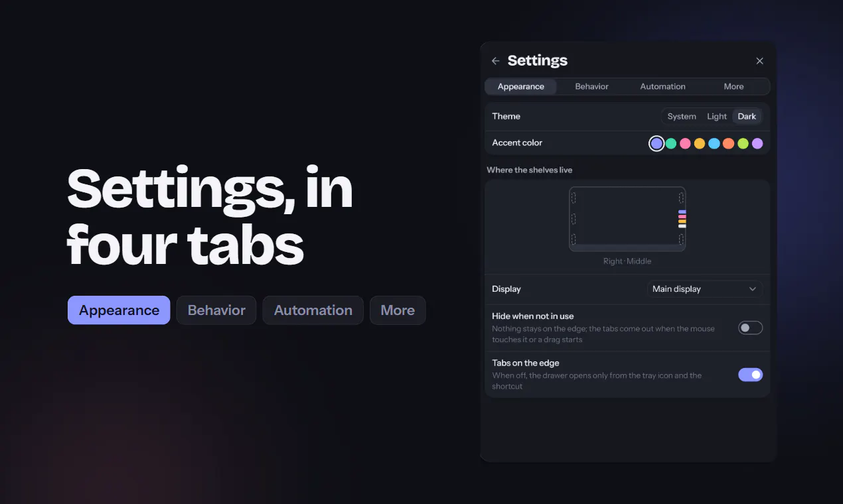Click the Behavior pill under the headline
The height and width of the screenshot is (504, 843).
[216, 310]
